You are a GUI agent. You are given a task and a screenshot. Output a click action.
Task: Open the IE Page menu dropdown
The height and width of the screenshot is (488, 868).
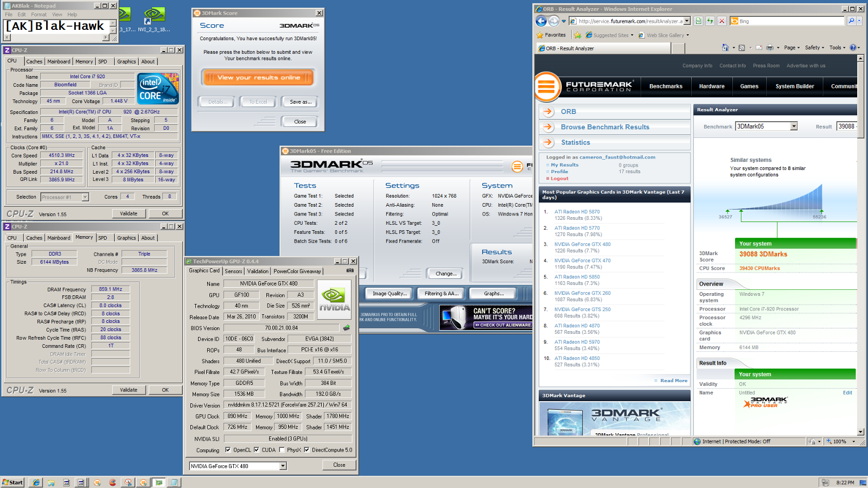(x=792, y=47)
